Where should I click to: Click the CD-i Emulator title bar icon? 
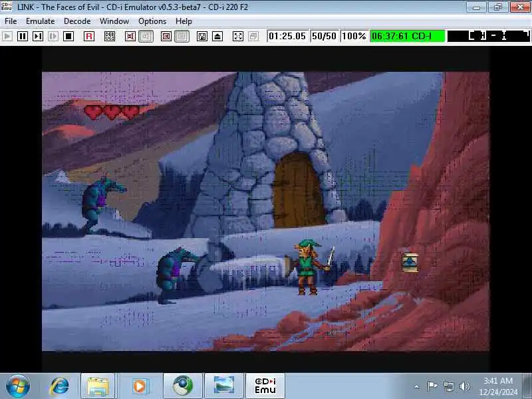(x=6, y=6)
